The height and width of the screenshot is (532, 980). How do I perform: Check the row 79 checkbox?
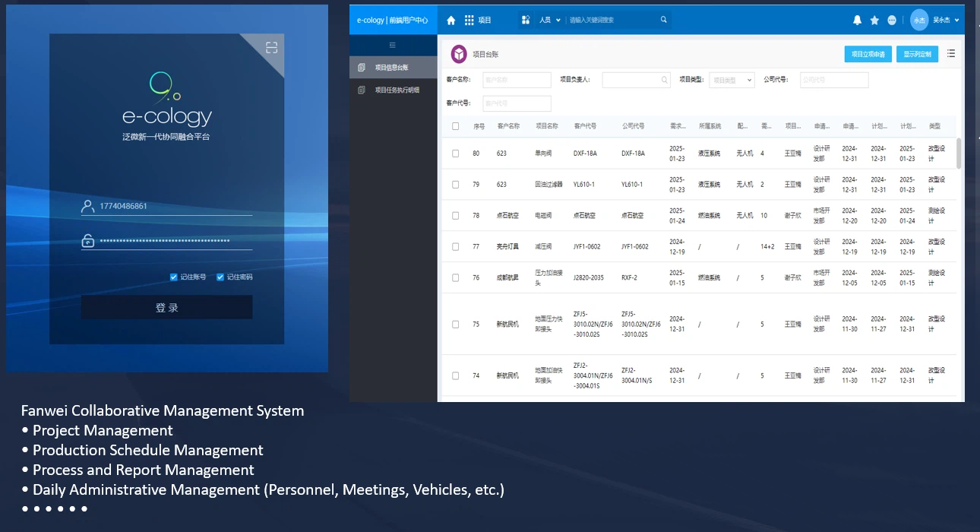[456, 185]
